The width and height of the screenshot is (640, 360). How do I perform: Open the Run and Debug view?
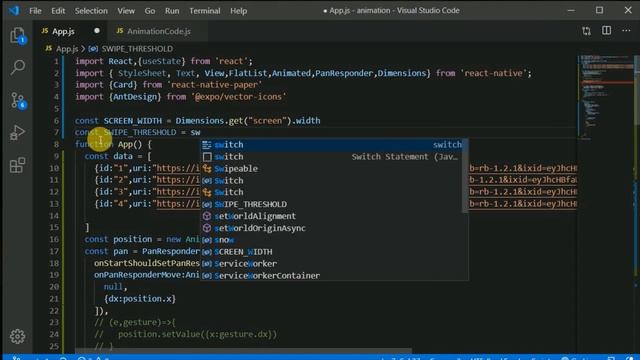[18, 133]
